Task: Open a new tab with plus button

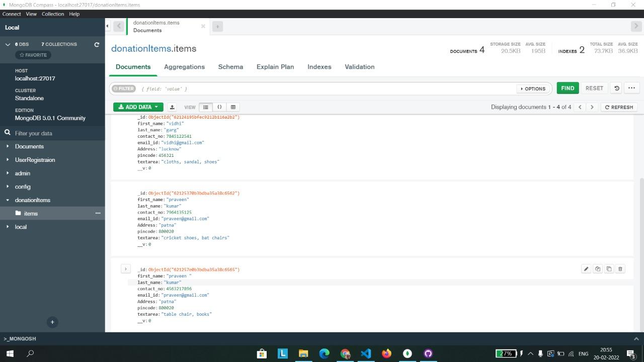Action: click(217, 26)
